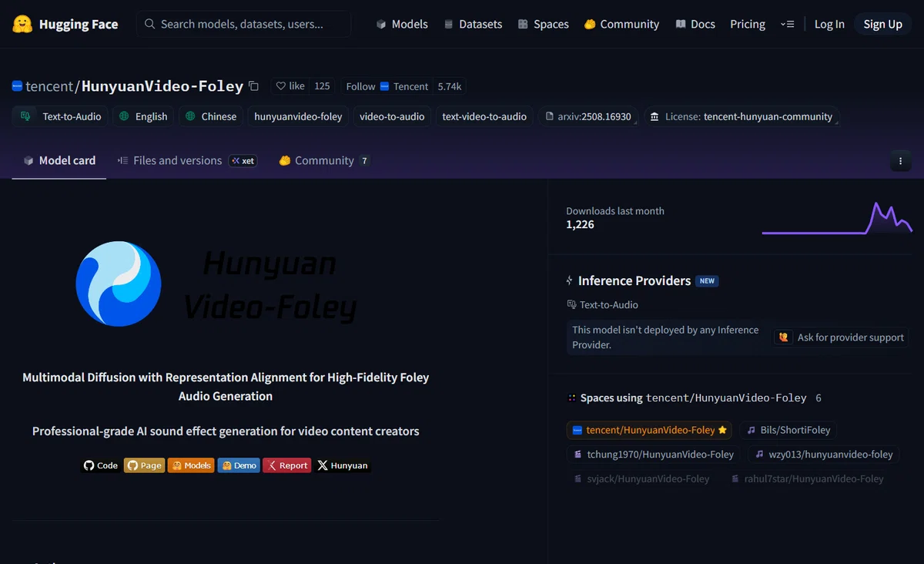Click the Inference Providers sparkle icon
924x564 pixels.
570,281
